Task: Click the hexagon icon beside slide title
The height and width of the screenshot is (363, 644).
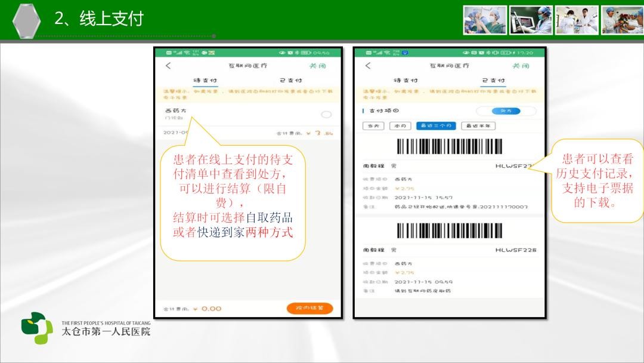Action: (27, 20)
